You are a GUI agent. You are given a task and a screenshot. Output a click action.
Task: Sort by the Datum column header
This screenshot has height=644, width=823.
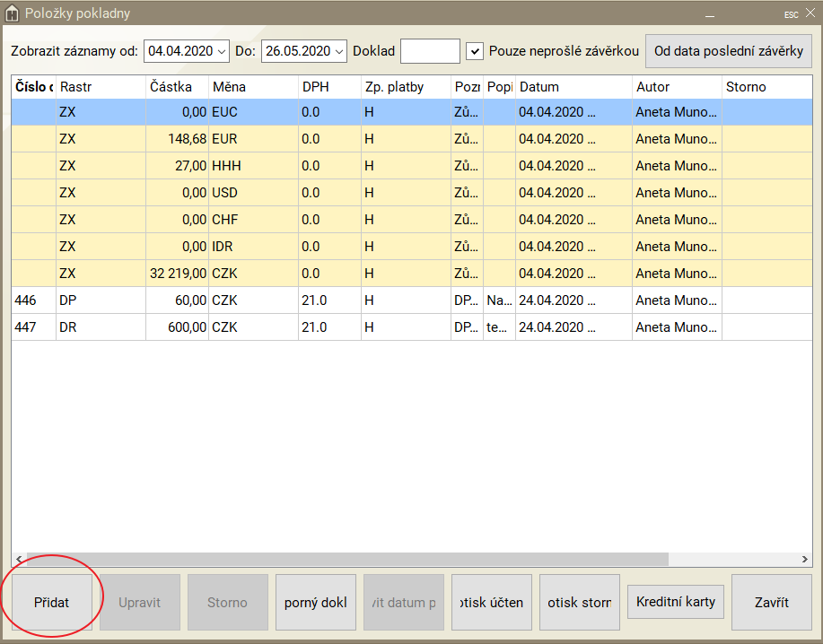573,87
